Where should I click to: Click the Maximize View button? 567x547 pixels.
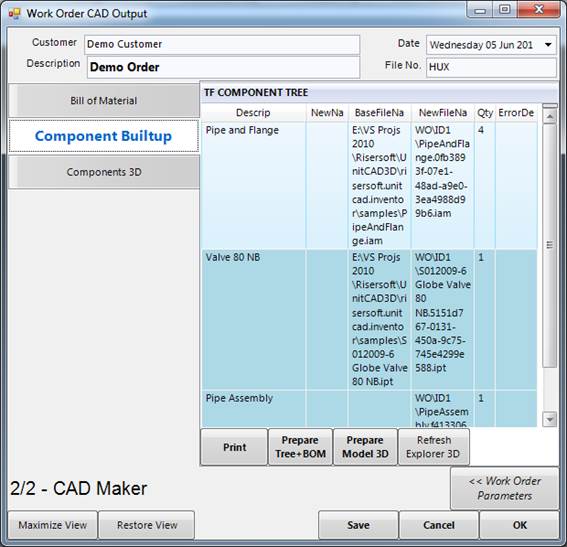tap(53, 525)
